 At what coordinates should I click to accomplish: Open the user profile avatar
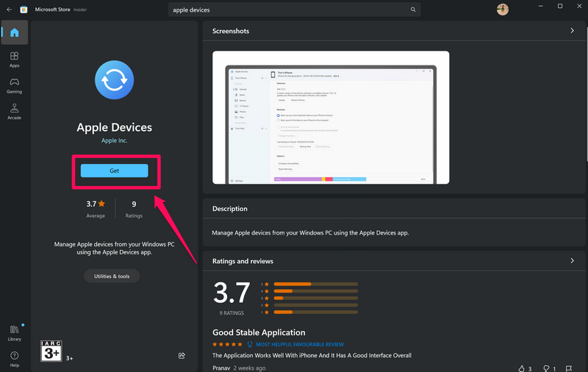[502, 10]
